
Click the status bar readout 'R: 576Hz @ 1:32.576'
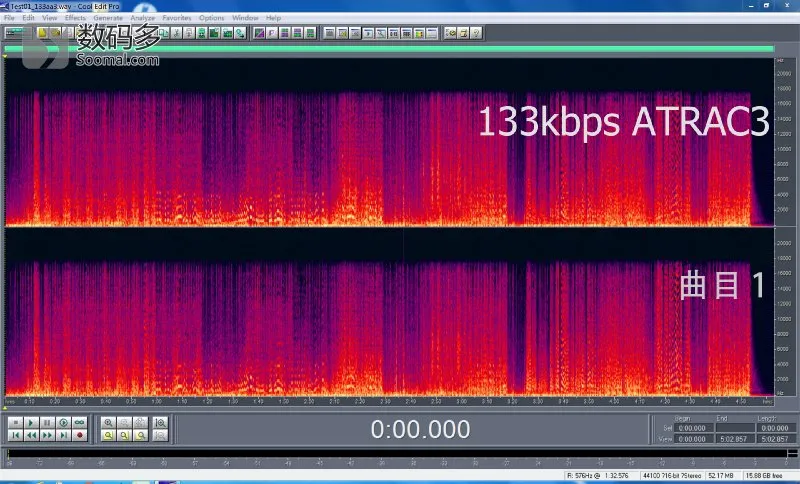tap(597, 475)
